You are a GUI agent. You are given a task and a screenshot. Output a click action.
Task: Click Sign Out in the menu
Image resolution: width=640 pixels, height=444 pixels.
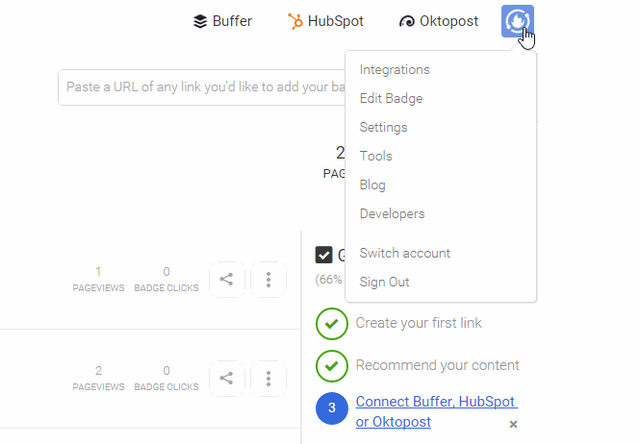point(385,282)
